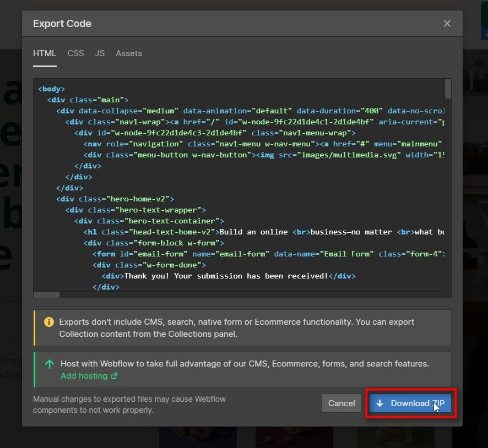Click the div class="w-form-done" line
Image resolution: width=488 pixels, height=448 pixels.
(x=149, y=265)
